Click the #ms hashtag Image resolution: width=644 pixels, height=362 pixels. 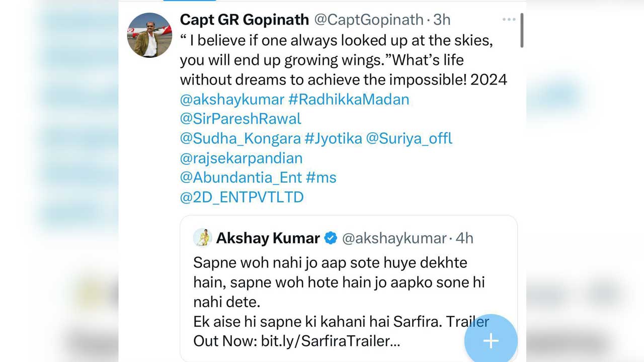point(321,177)
